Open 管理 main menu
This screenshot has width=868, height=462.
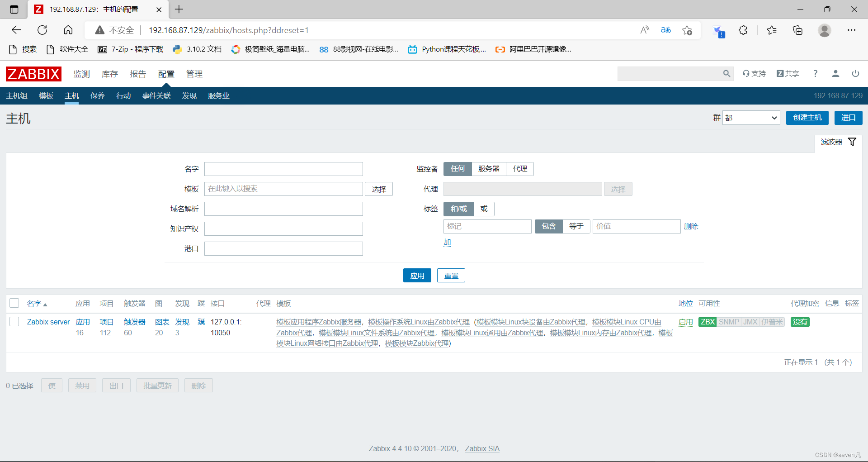tap(194, 74)
